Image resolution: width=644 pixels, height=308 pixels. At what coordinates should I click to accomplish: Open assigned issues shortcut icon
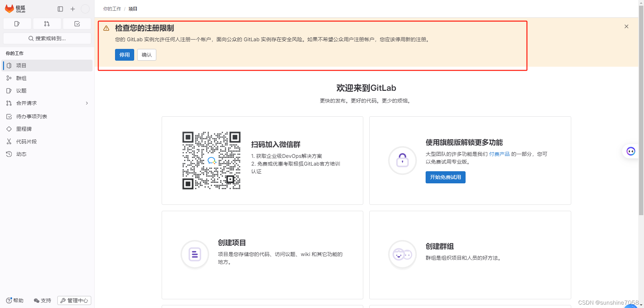coord(17,24)
